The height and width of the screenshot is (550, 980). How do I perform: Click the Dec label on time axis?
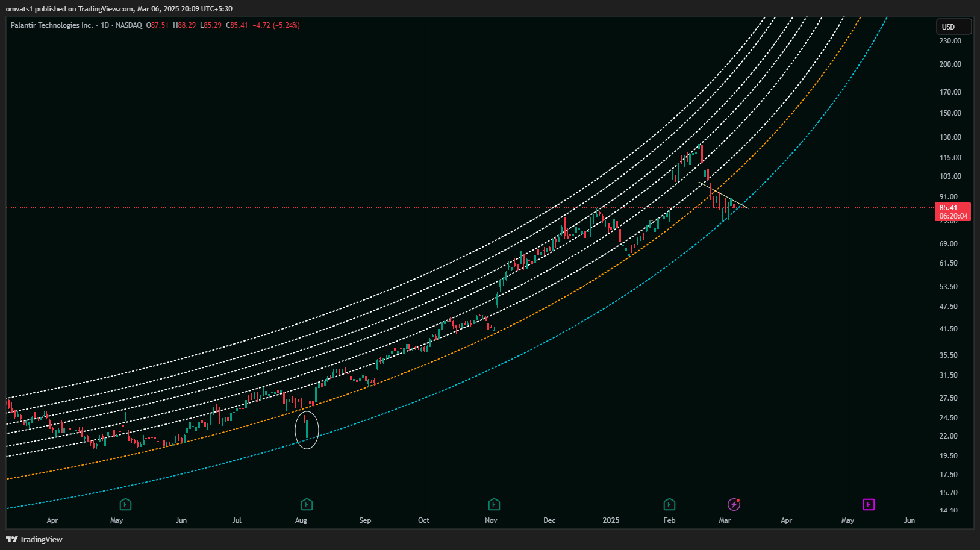click(x=549, y=520)
